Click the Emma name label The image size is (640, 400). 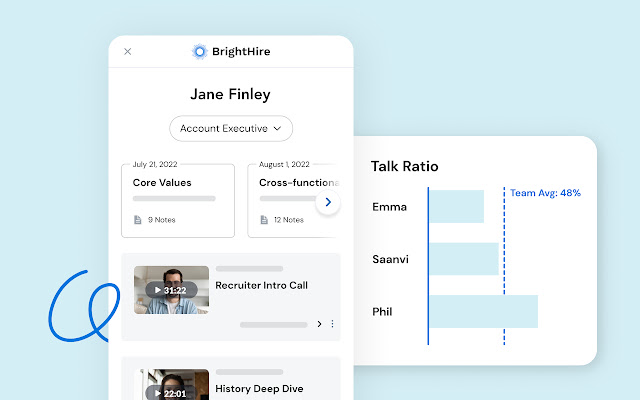pos(389,207)
